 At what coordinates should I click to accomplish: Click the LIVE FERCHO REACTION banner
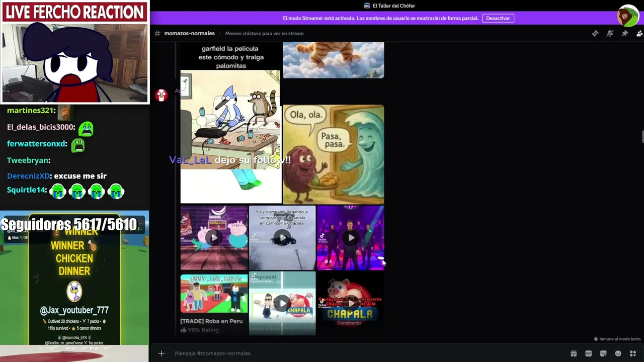74,12
